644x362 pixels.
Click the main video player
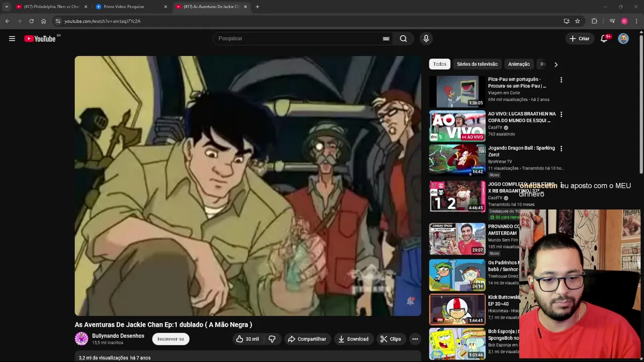pyautogui.click(x=248, y=186)
